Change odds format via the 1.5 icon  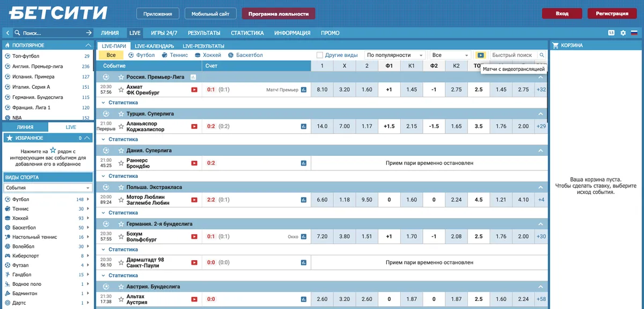[611, 33]
